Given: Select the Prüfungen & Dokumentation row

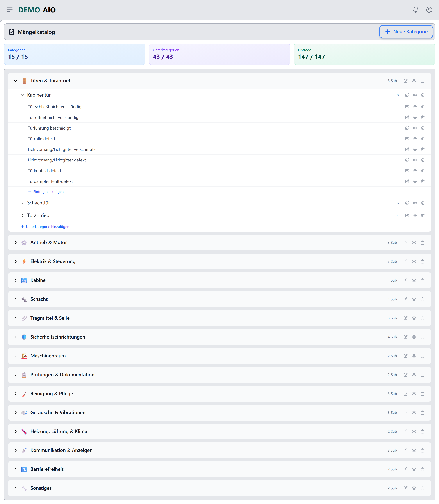Looking at the screenshot, I should 220,375.
